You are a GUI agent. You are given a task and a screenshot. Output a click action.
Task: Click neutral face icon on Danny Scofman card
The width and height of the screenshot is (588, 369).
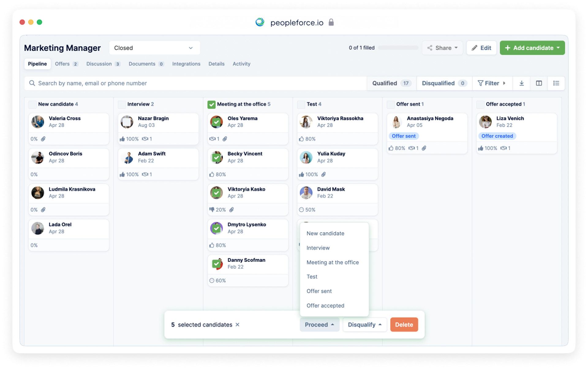[x=212, y=281]
